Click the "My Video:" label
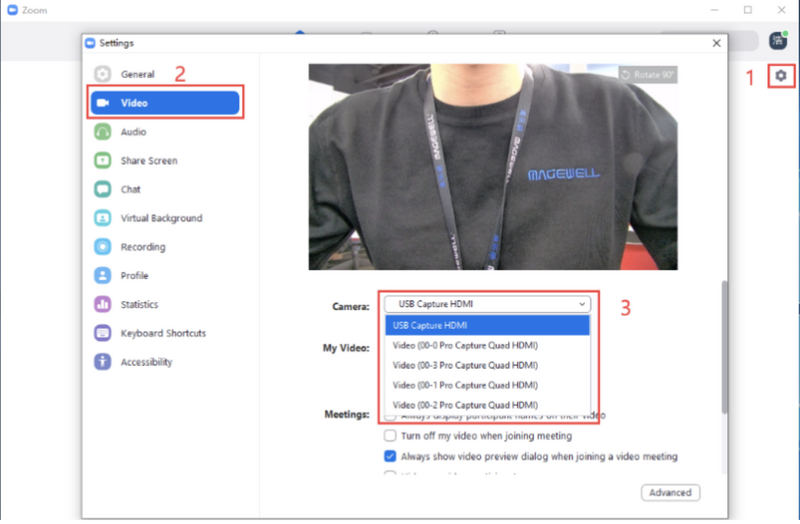800x524 pixels. point(346,348)
